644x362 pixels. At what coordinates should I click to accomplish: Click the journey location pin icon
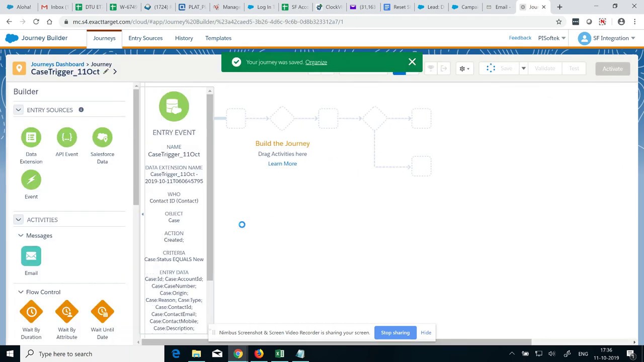[19, 68]
